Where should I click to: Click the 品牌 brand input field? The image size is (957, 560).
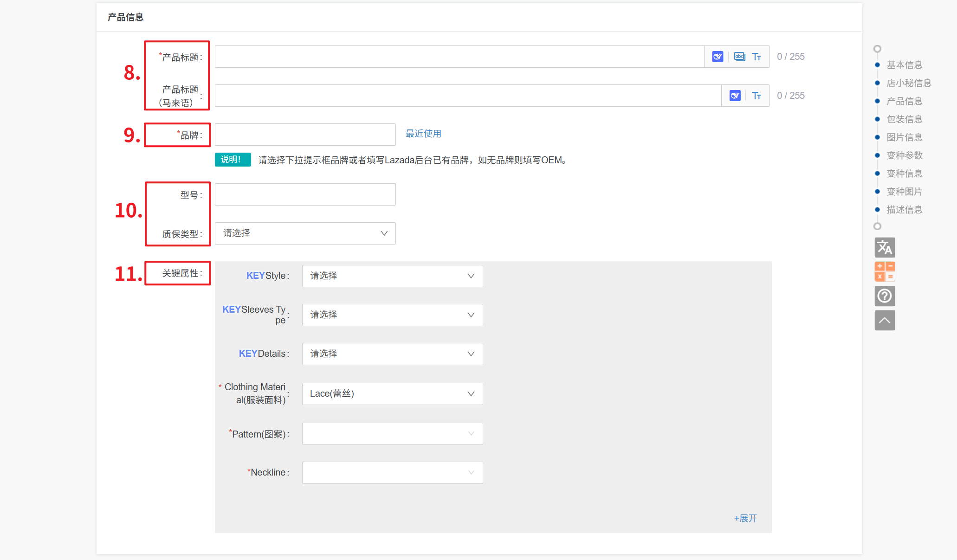[x=305, y=135]
